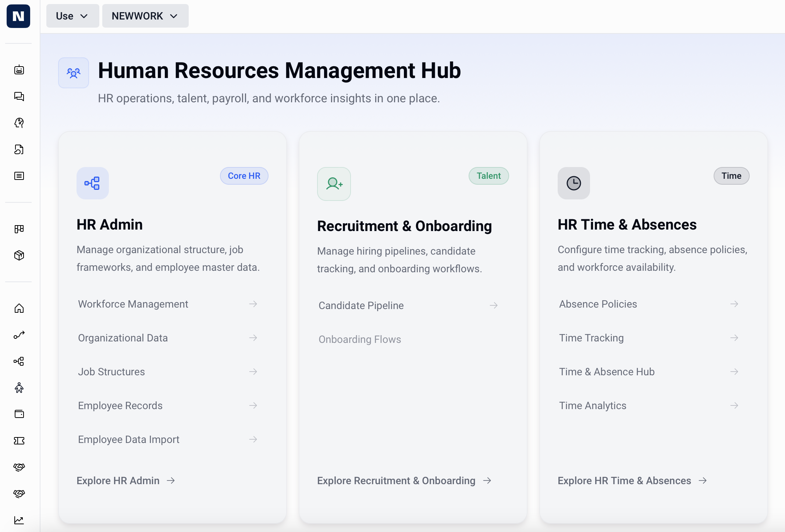
Task: Open the upper handshake sidebar icon
Action: coord(19,467)
